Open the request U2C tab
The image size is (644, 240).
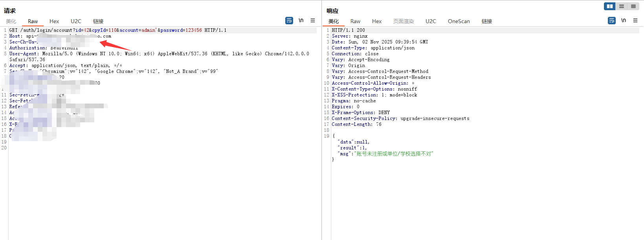(x=76, y=21)
